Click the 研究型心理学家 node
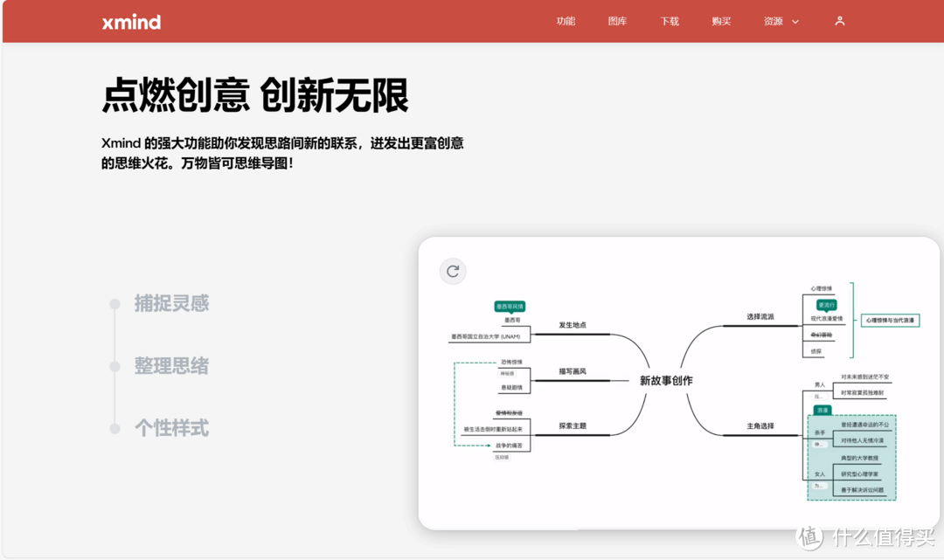 click(x=860, y=474)
